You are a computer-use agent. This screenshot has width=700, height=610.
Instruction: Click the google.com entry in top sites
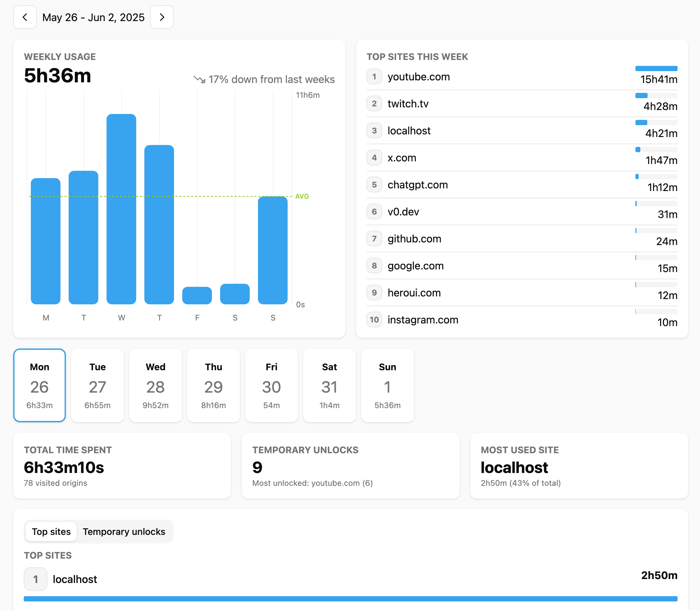pos(522,265)
